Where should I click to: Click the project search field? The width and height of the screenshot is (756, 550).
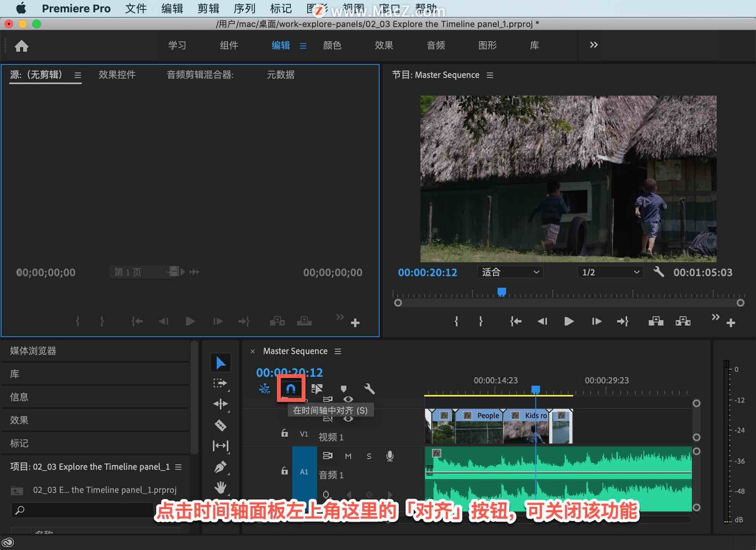[x=82, y=510]
